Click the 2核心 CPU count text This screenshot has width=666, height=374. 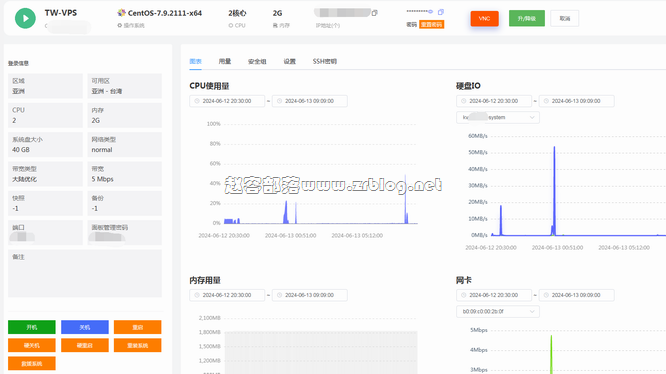(x=237, y=13)
